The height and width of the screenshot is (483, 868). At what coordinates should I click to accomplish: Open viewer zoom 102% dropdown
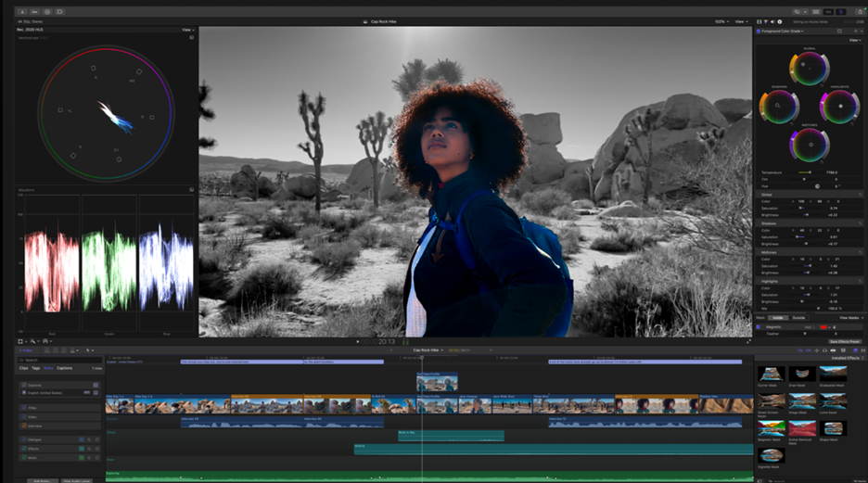click(721, 21)
